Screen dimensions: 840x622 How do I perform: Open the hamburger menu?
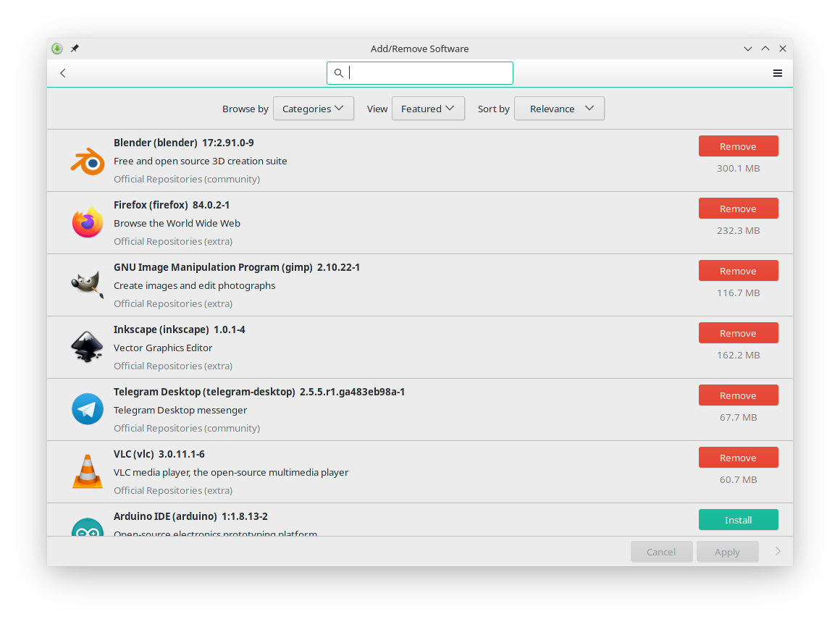[777, 73]
